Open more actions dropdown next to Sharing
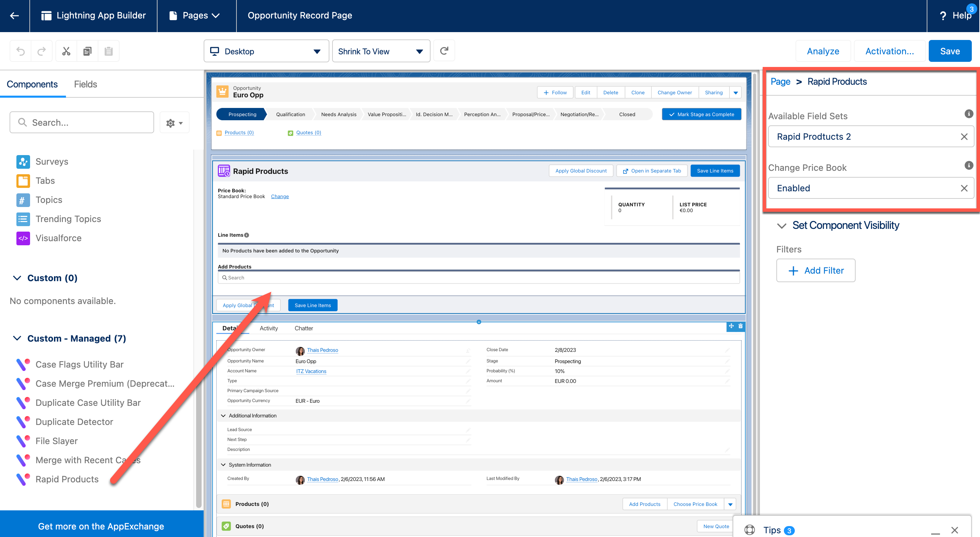Image resolution: width=980 pixels, height=537 pixels. [735, 93]
